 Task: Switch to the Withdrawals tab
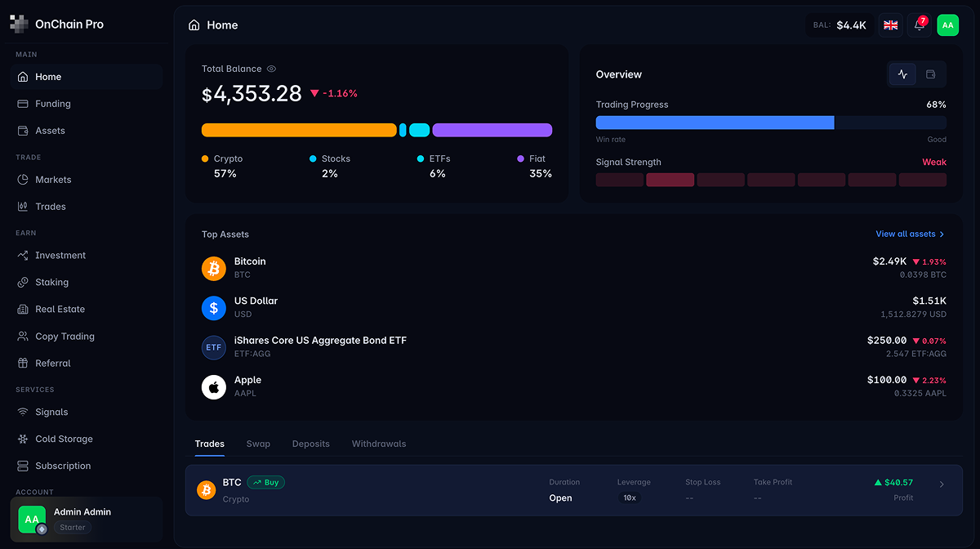pos(379,444)
